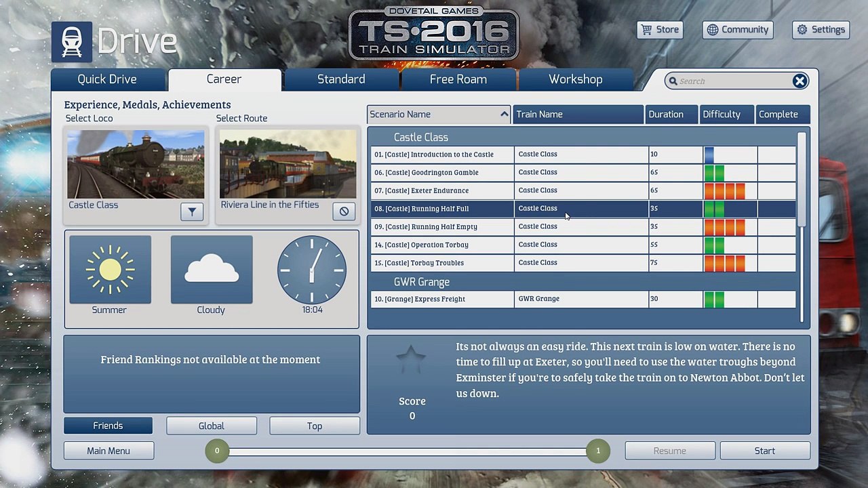Select scenario 14 Operation Torbay
868x488 pixels.
click(x=583, y=245)
